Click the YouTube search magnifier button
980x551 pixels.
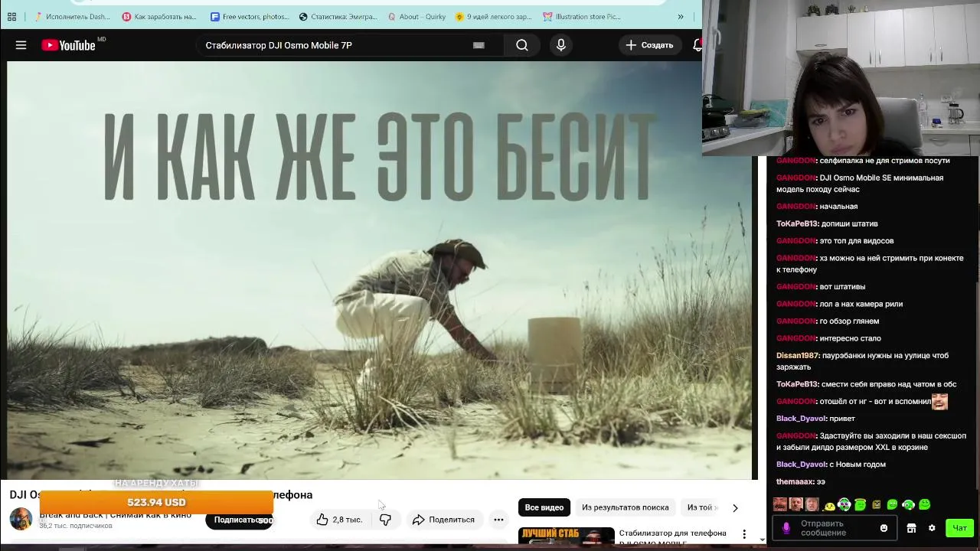[522, 45]
